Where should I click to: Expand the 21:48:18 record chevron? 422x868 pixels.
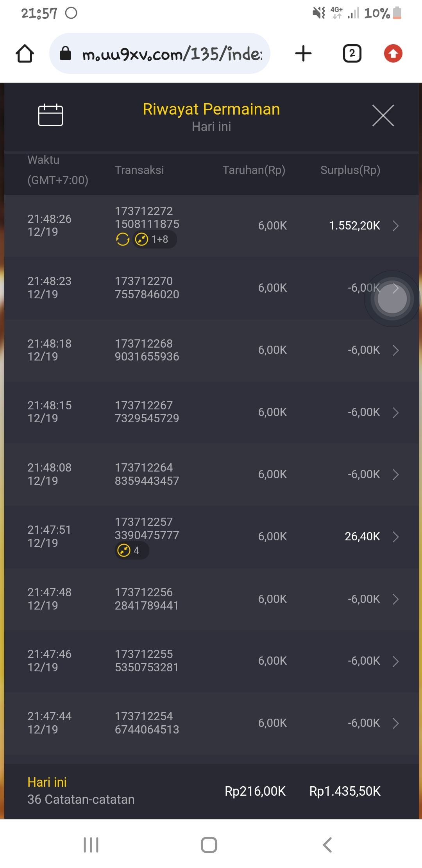[x=395, y=350]
